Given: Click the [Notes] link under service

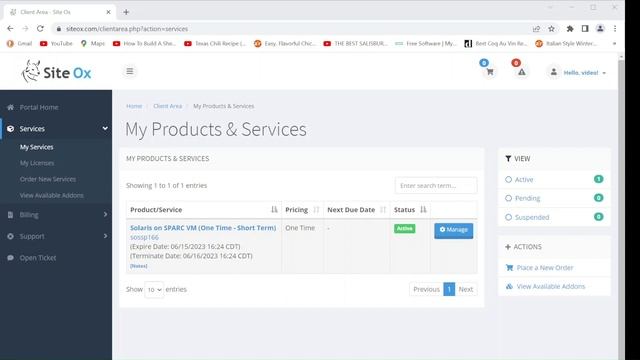Looking at the screenshot, I should (x=139, y=266).
